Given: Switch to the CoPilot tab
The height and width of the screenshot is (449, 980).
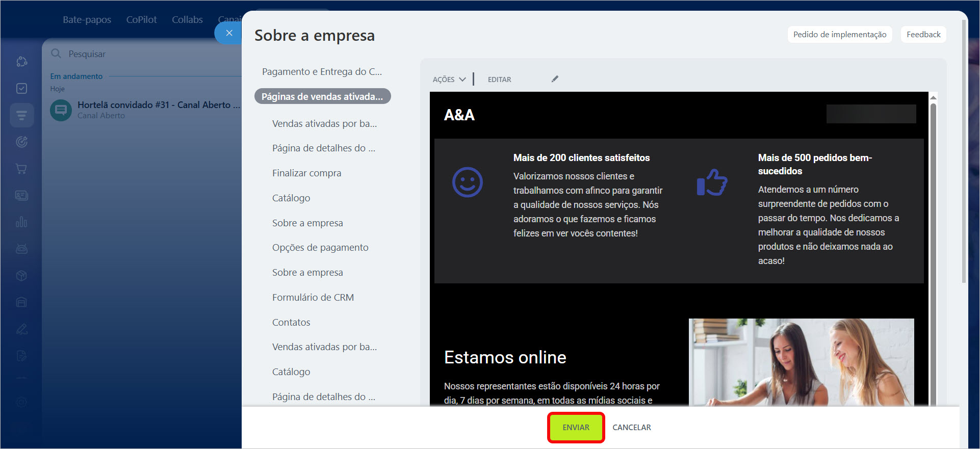Looking at the screenshot, I should (x=141, y=20).
